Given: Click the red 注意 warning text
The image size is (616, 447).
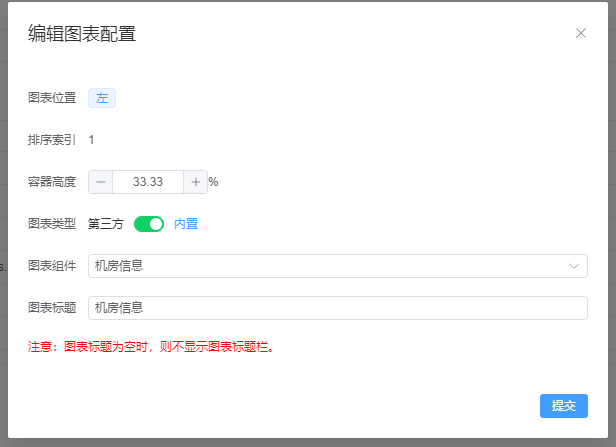Looking at the screenshot, I should (151, 347).
